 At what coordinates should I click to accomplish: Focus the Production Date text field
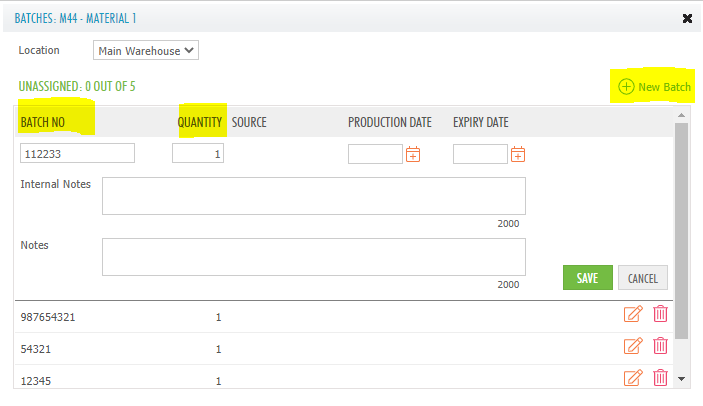click(375, 153)
